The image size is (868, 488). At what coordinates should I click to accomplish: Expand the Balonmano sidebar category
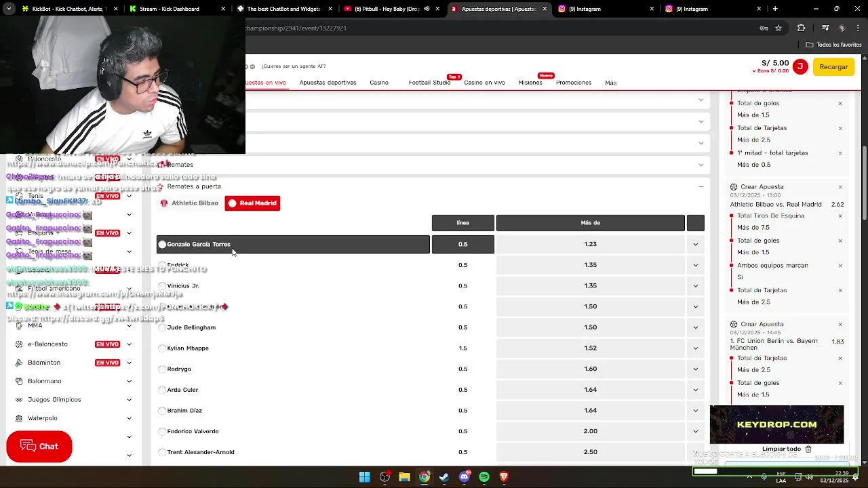coord(129,381)
